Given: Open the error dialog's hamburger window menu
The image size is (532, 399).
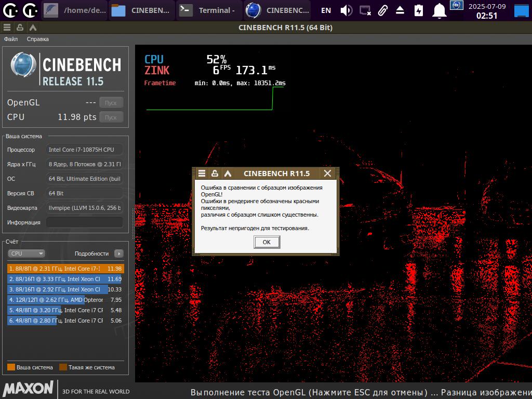Looking at the screenshot, I should pos(202,174).
